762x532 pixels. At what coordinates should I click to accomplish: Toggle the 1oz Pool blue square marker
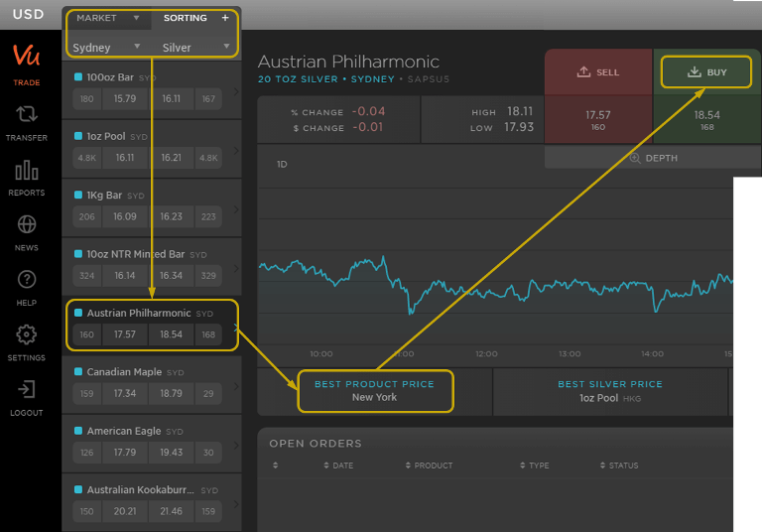coord(77,136)
